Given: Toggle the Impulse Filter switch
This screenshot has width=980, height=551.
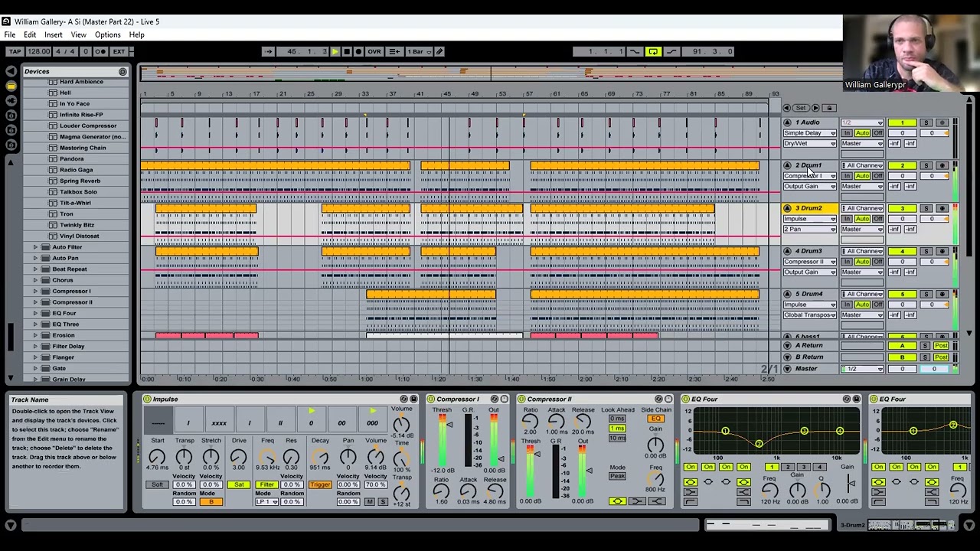Looking at the screenshot, I should [266, 484].
